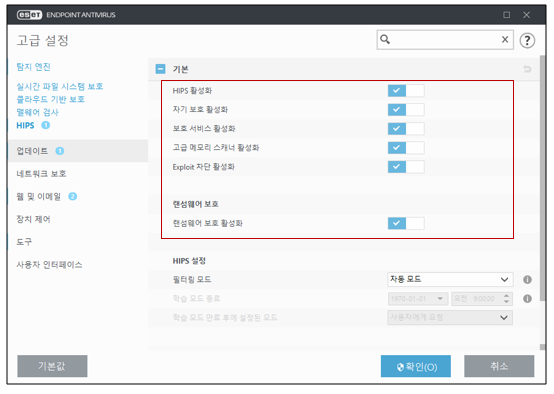Open 실시간 파일 시스템 보호

[x=60, y=87]
